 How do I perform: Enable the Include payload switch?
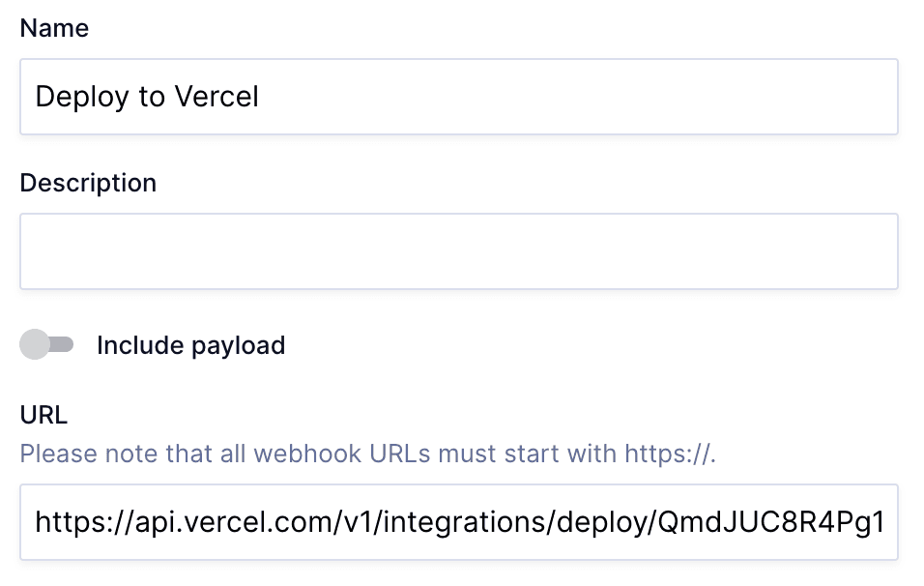pyautogui.click(x=47, y=344)
